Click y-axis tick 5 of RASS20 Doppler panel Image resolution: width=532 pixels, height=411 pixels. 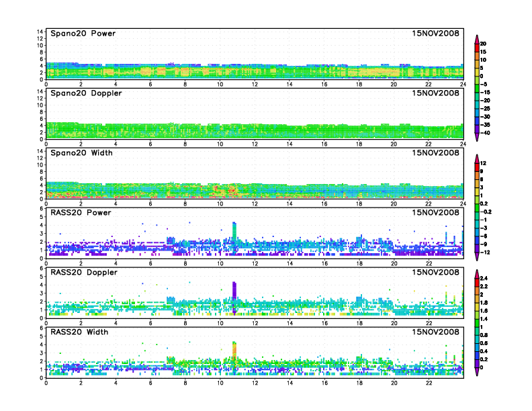pos(42,277)
